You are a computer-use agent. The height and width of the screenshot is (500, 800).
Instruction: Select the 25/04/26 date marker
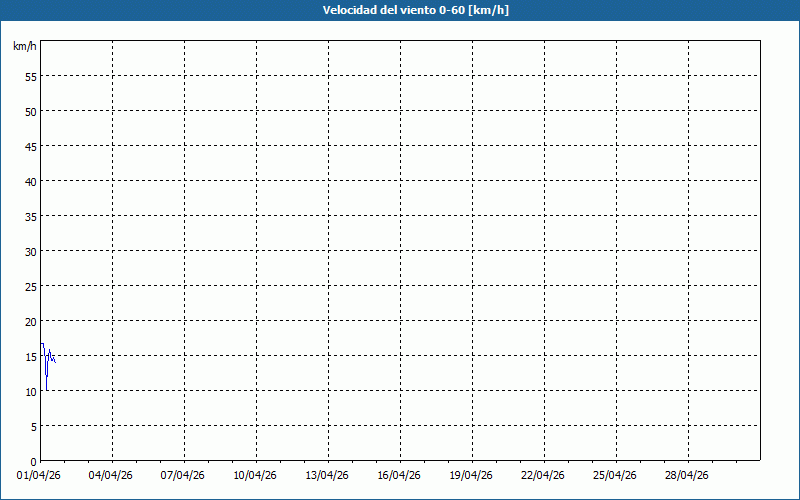(616, 475)
